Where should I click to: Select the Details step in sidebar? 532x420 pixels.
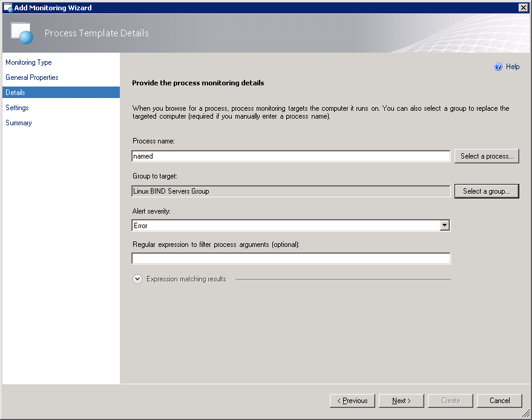coord(16,93)
